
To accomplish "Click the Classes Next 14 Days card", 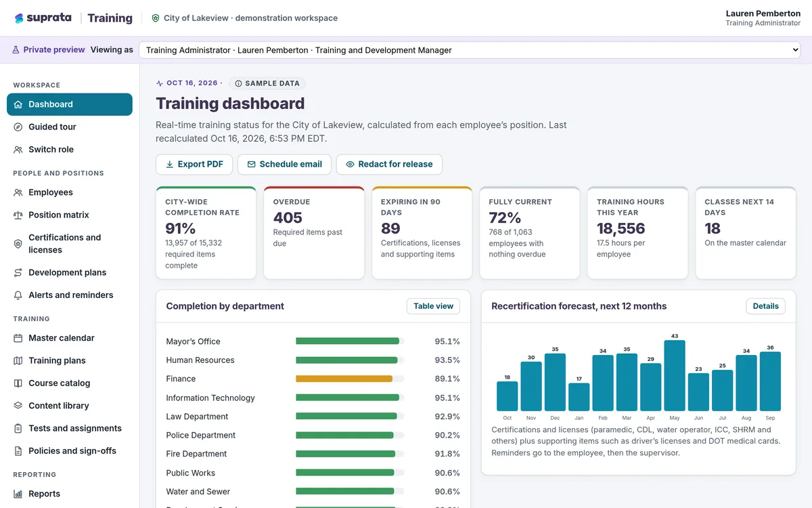I will pos(746,232).
